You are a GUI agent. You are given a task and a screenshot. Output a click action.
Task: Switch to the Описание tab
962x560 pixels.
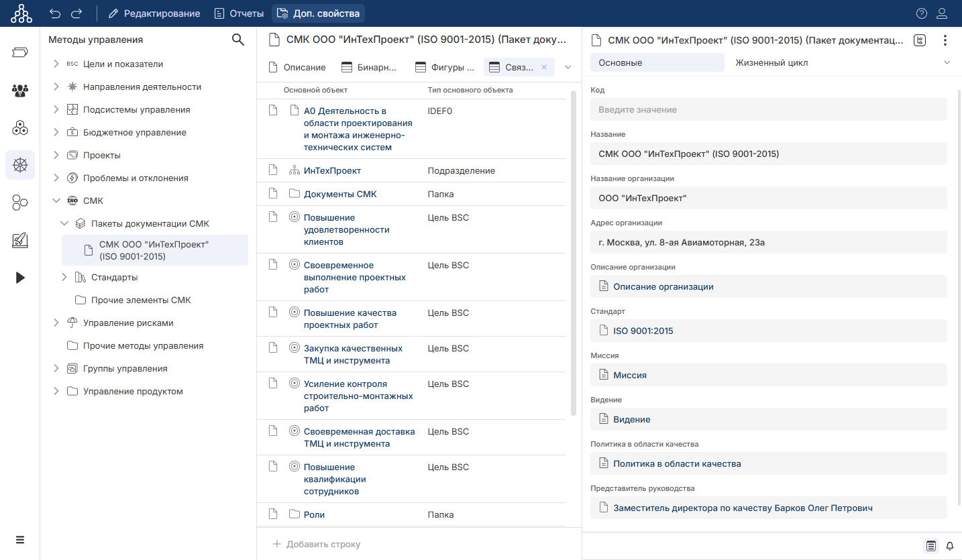coord(297,67)
